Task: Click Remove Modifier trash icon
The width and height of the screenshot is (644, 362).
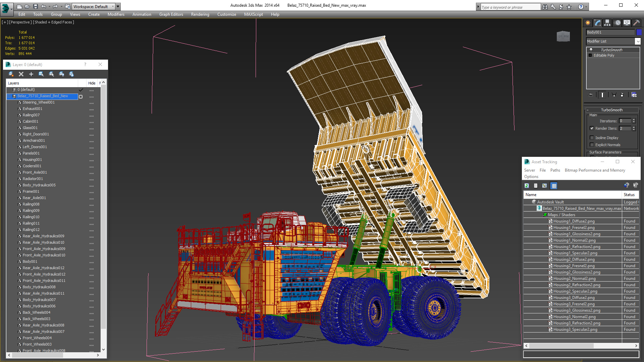Action: pos(622,95)
